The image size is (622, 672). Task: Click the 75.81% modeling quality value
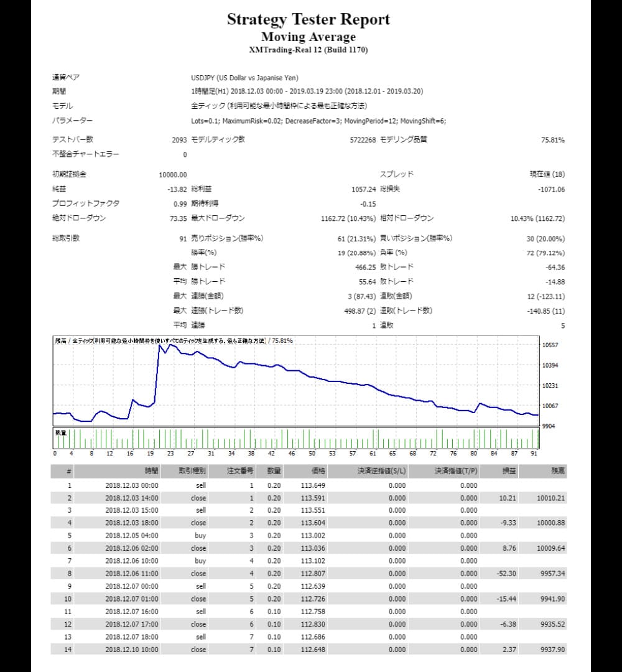(552, 140)
